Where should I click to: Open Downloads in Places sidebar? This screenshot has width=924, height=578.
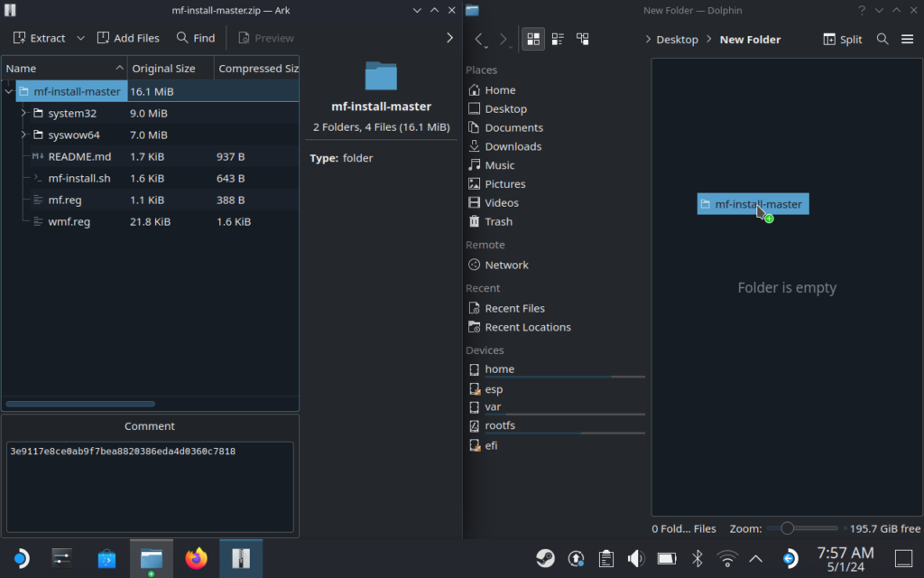[x=513, y=146]
